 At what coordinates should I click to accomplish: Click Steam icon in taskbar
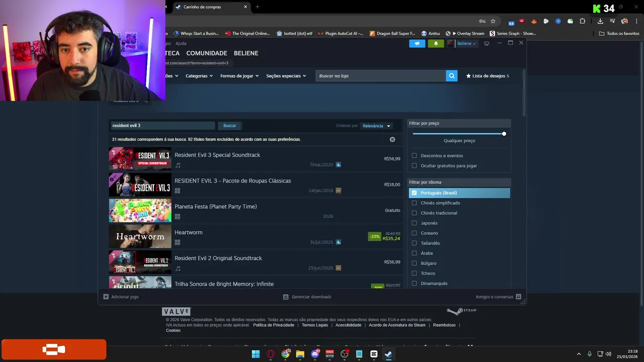click(x=388, y=354)
